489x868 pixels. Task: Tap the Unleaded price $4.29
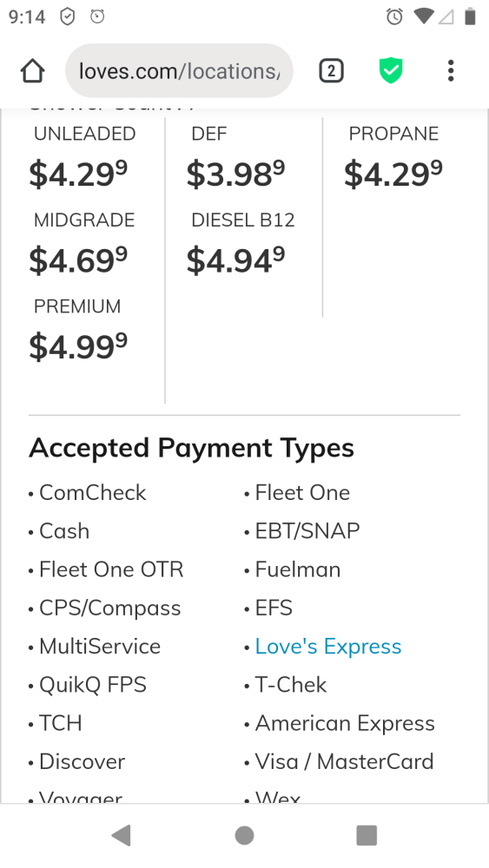tap(78, 174)
